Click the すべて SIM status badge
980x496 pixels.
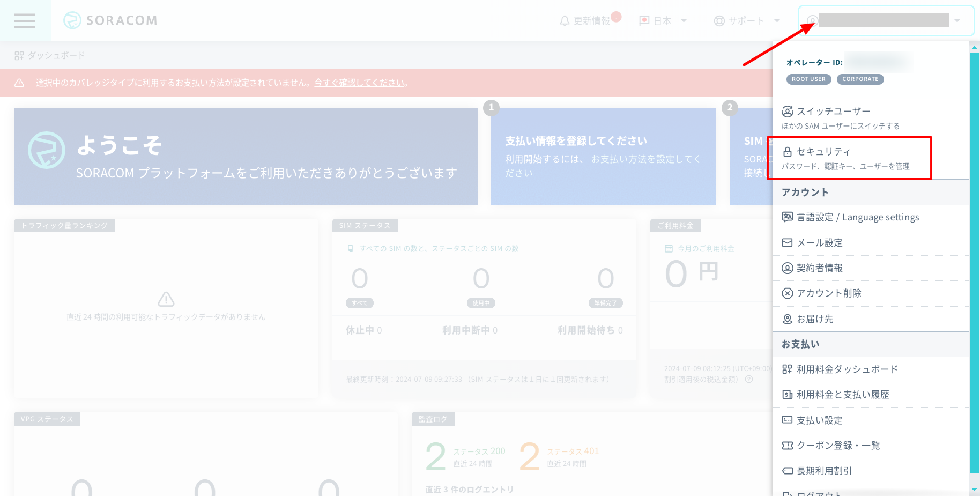[360, 303]
